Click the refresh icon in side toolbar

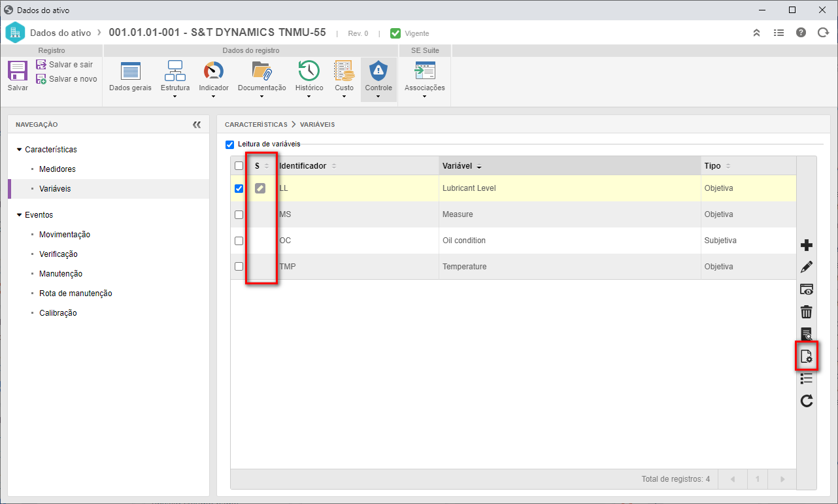(x=807, y=401)
